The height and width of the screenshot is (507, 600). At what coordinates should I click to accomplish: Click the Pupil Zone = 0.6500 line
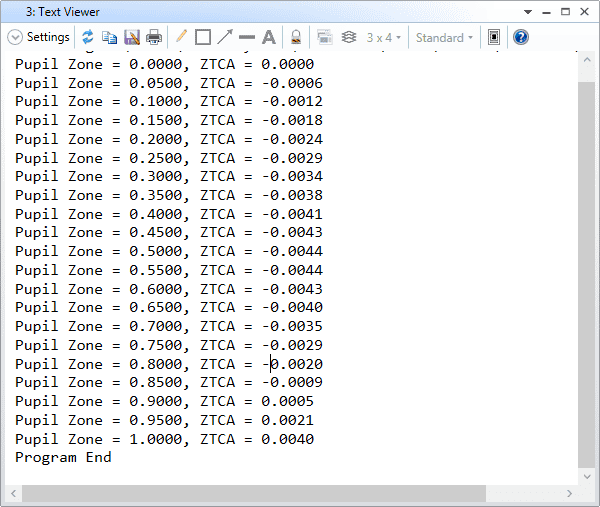tap(169, 307)
